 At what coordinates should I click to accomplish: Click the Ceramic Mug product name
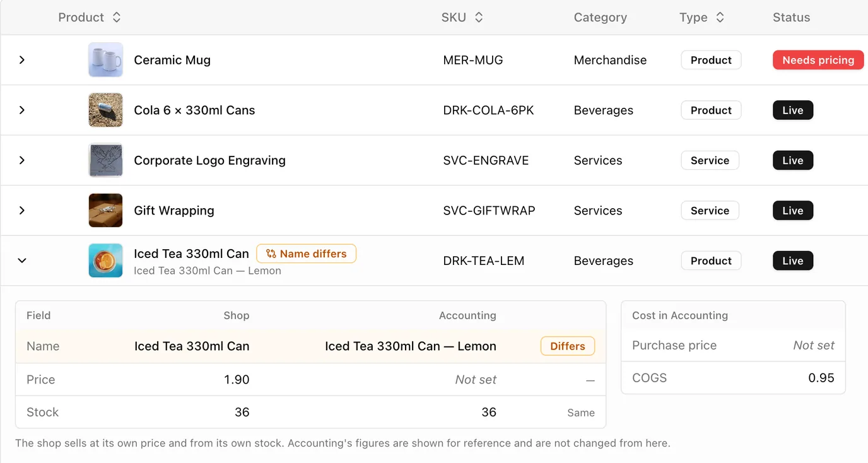tap(172, 60)
